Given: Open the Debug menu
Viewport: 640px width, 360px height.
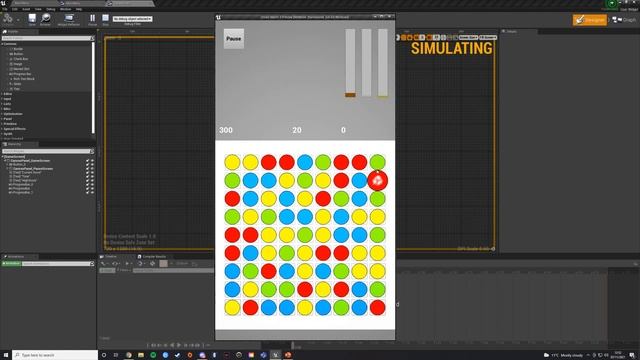Looking at the screenshot, I should (51, 9).
